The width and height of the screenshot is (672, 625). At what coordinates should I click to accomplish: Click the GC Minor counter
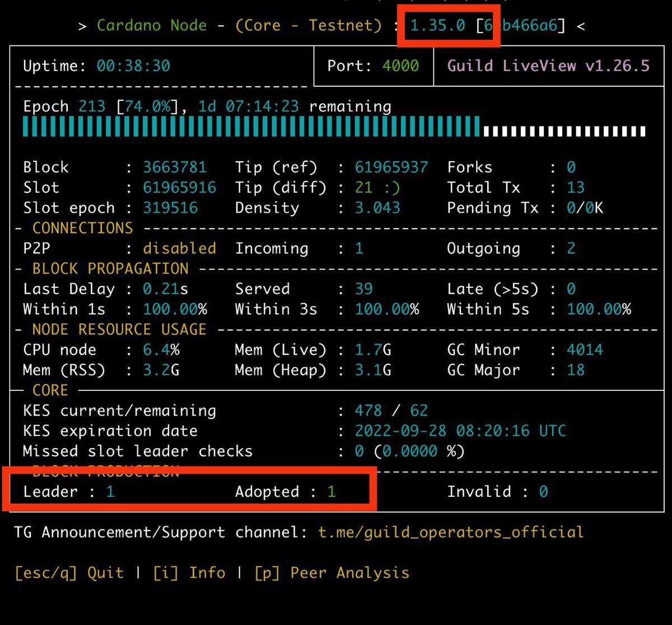click(585, 349)
